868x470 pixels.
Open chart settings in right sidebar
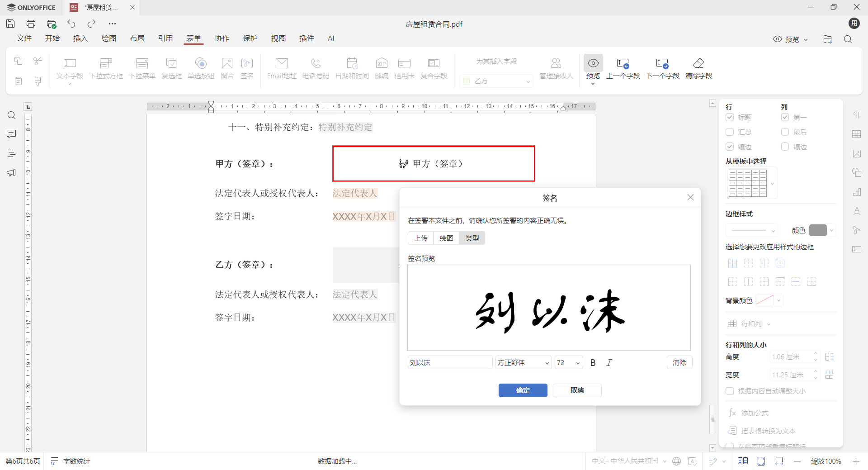click(857, 192)
